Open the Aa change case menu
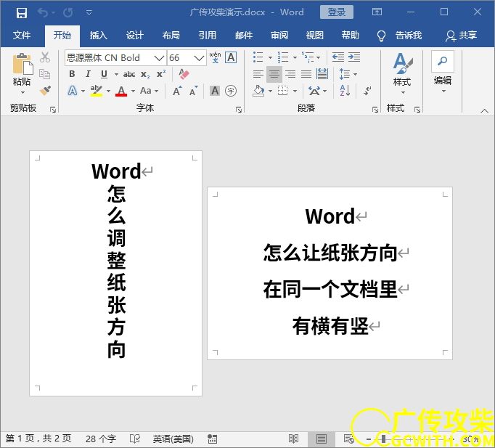Viewport: 495px width, 448px height. pyautogui.click(x=149, y=91)
